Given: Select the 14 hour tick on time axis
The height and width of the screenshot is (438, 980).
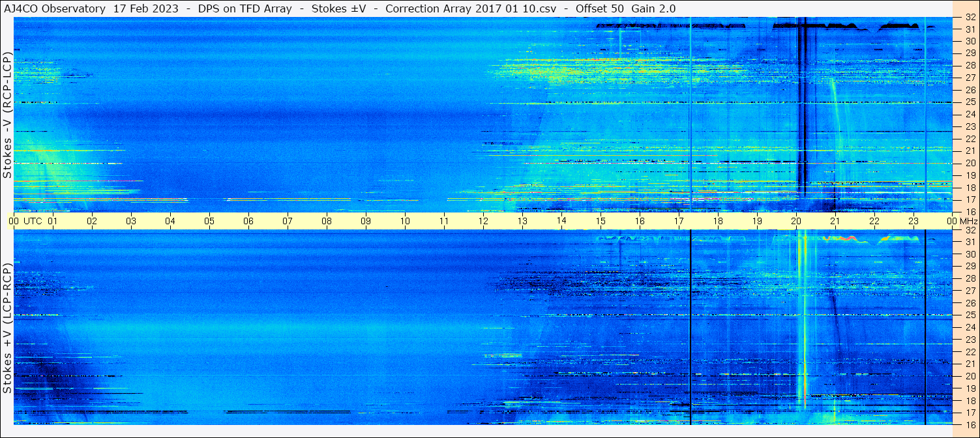Looking at the screenshot, I should pos(561,221).
